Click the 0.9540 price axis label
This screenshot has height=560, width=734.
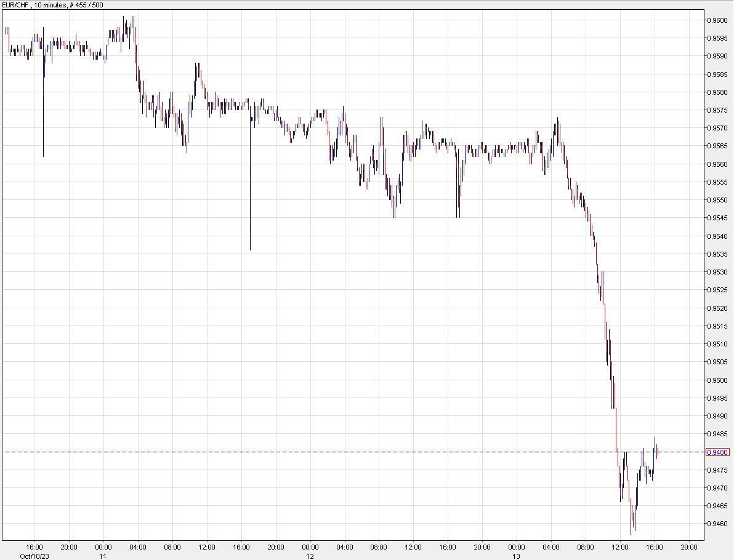click(x=717, y=236)
